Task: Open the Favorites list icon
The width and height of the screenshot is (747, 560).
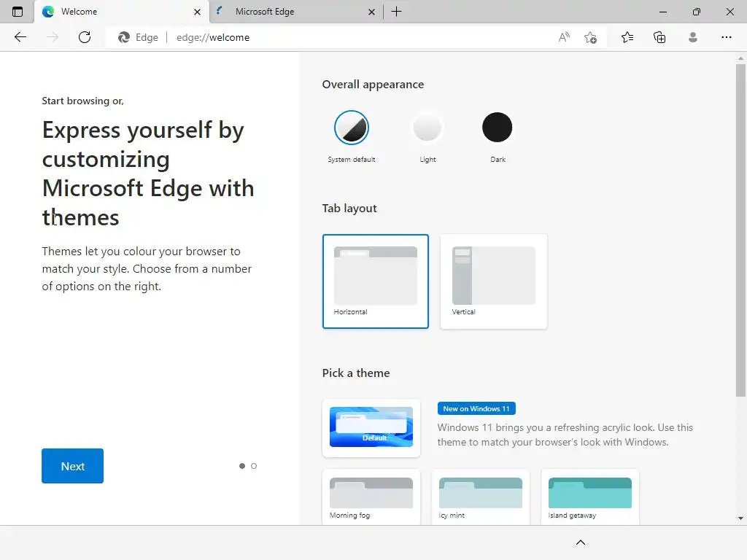Action: tap(627, 37)
